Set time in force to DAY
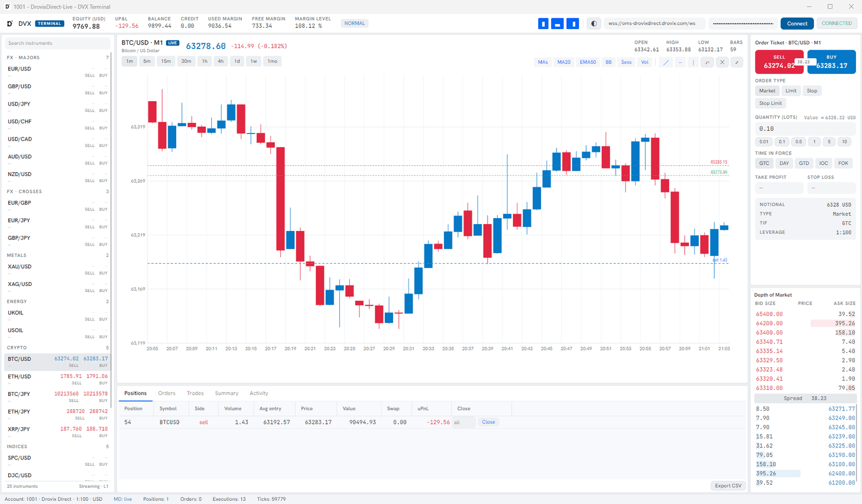The image size is (862, 504). (x=784, y=163)
